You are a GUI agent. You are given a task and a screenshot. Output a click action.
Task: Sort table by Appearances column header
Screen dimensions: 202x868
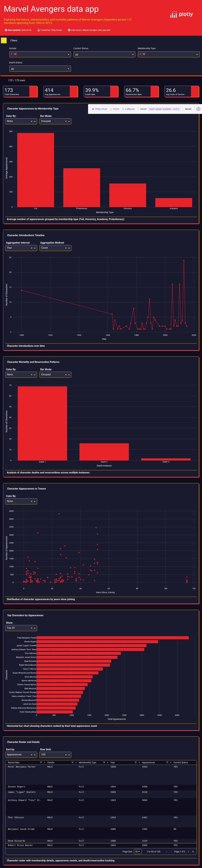point(149,762)
